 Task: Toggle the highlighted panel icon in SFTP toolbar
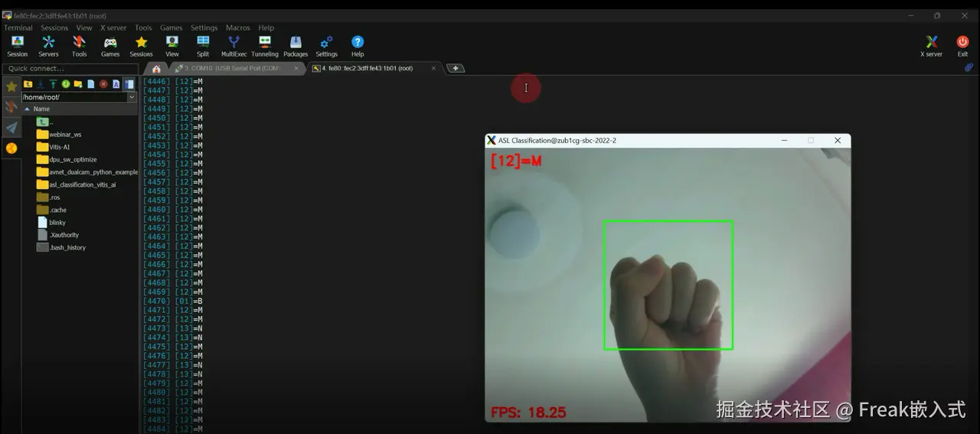[129, 84]
